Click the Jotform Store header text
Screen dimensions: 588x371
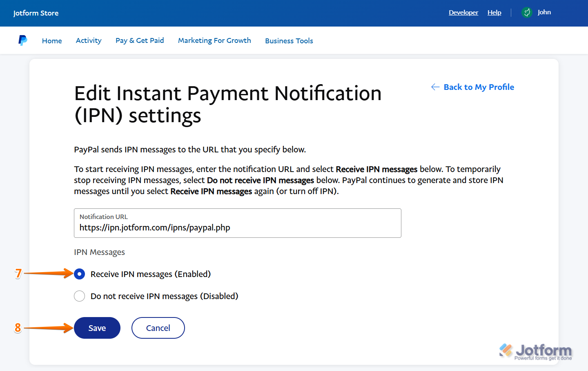[x=36, y=13]
